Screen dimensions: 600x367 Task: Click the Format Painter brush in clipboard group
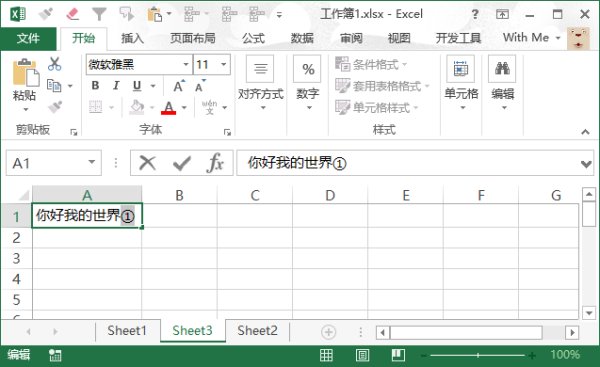click(55, 107)
